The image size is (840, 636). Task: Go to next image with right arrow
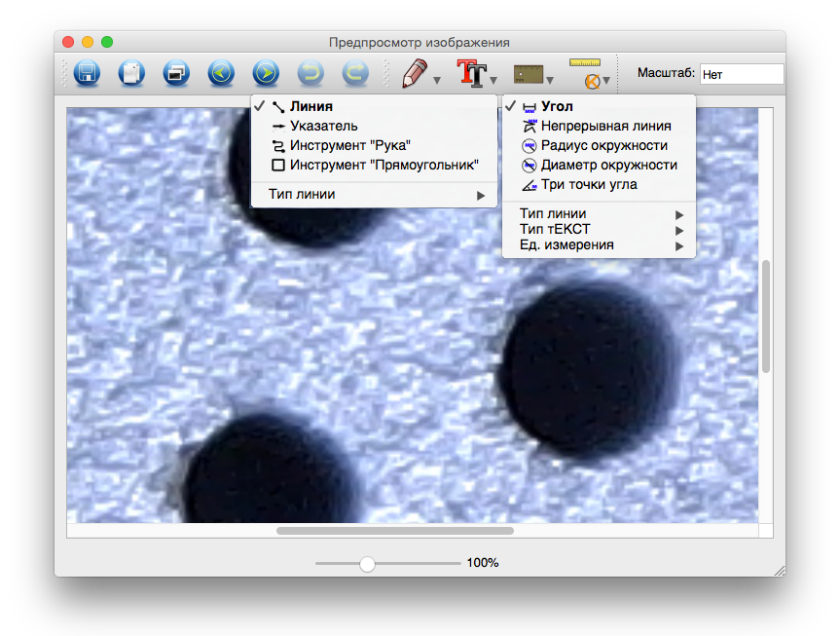pyautogui.click(x=266, y=72)
